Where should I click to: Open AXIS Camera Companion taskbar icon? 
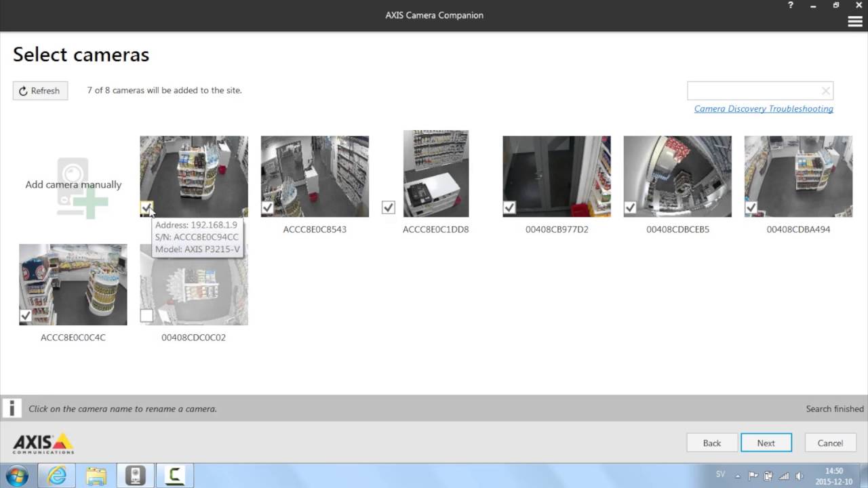(135, 476)
